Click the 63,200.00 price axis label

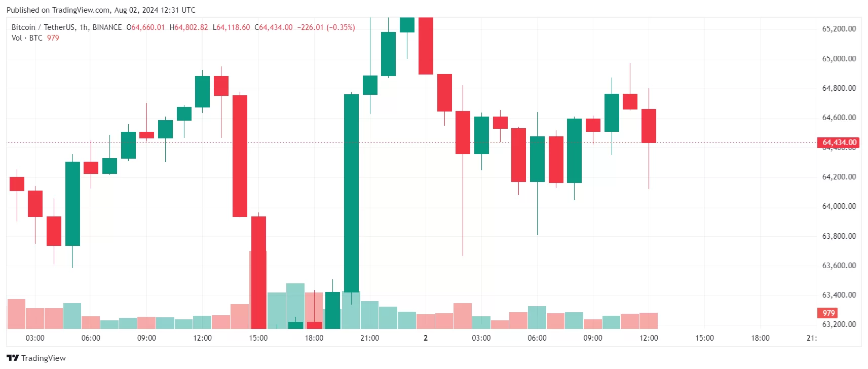pos(839,324)
